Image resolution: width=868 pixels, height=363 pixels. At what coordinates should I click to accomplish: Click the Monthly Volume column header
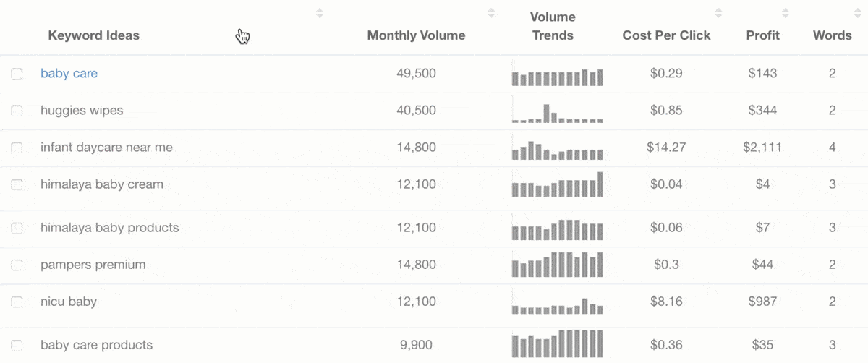click(x=416, y=35)
